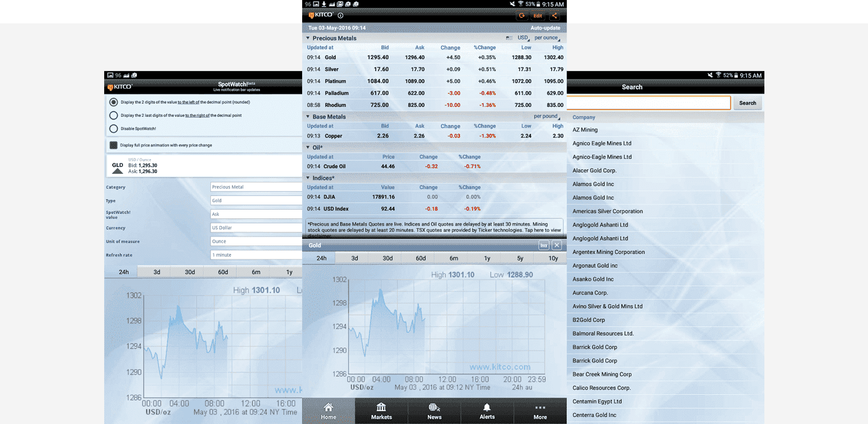868x424 pixels.
Task: Collapse the Base Metals section
Action: point(308,117)
